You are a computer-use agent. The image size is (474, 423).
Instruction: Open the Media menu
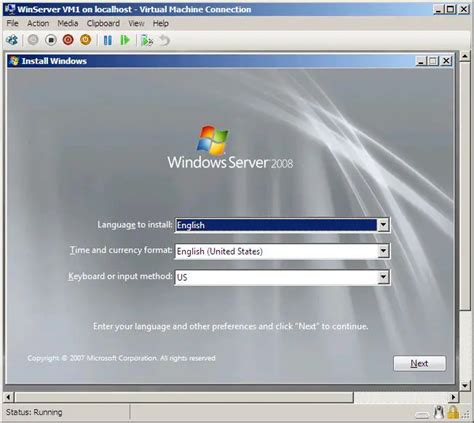[x=68, y=23]
